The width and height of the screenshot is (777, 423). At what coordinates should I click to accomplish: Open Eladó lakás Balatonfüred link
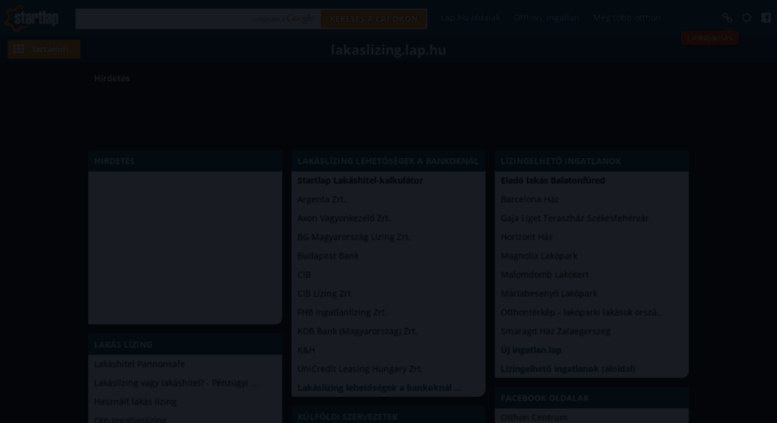click(x=553, y=180)
